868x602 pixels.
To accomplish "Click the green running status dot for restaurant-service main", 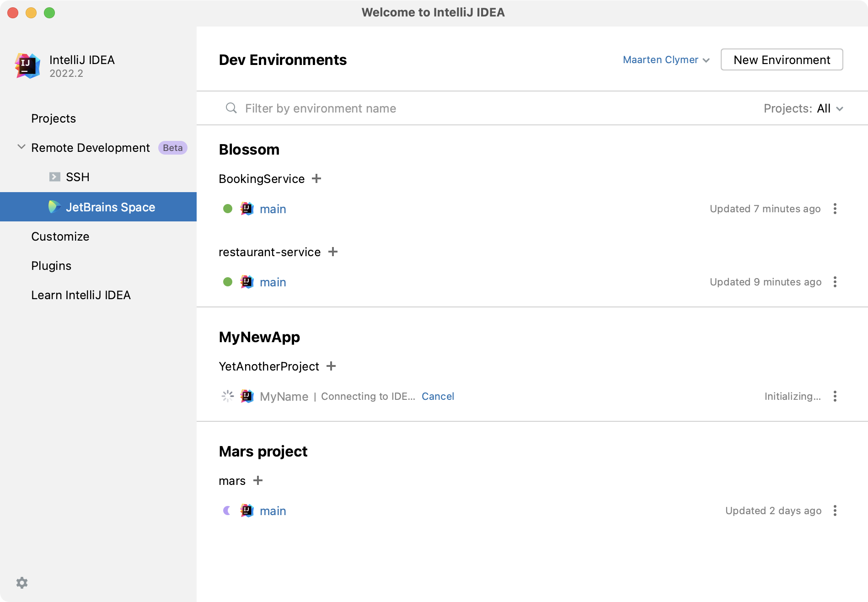I will (x=228, y=282).
